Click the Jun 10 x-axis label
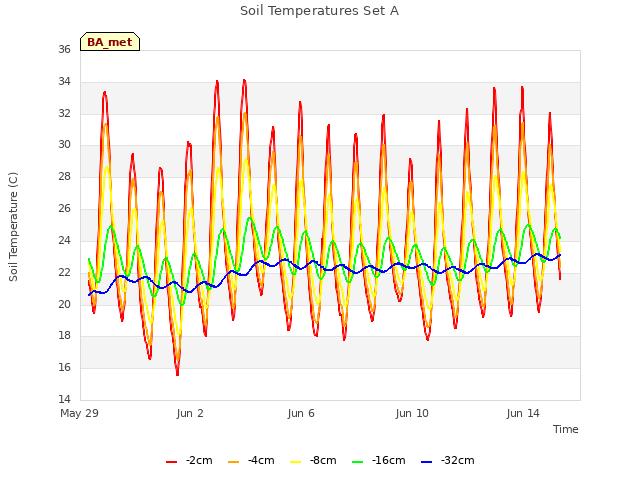The height and width of the screenshot is (480, 640). [x=412, y=413]
